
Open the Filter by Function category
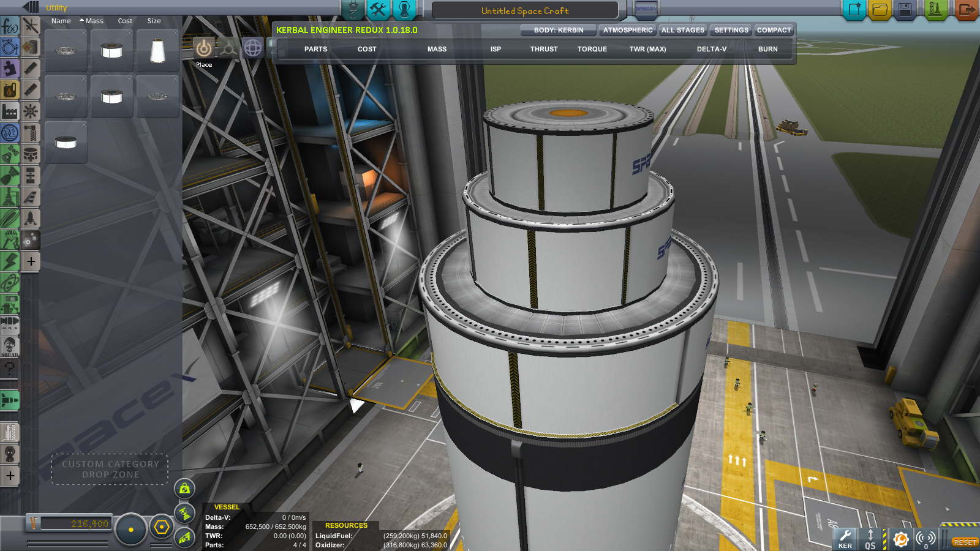(x=10, y=26)
